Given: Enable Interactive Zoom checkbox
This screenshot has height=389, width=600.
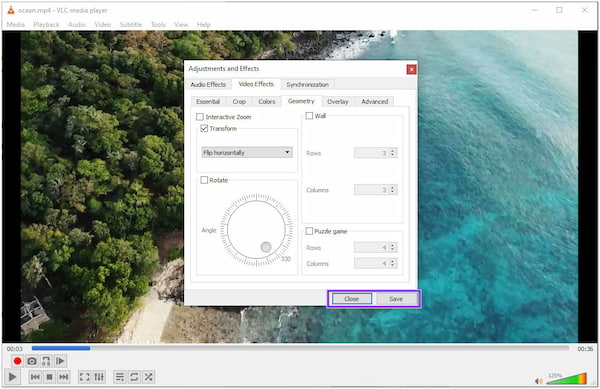Looking at the screenshot, I should click(200, 117).
